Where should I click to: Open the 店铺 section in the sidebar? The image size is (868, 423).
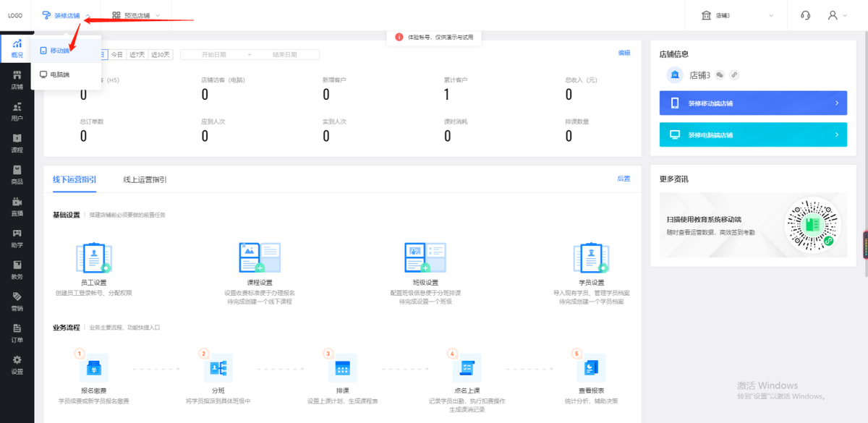click(x=17, y=80)
